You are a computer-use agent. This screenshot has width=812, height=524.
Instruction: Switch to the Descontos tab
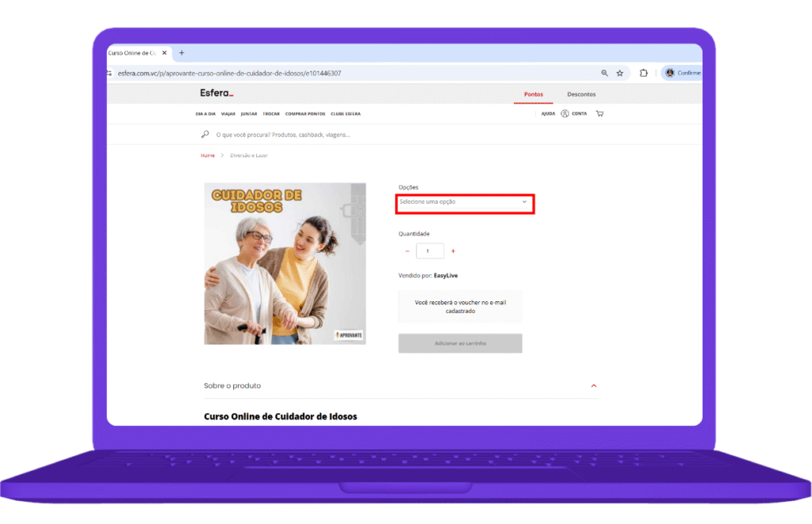(x=581, y=94)
